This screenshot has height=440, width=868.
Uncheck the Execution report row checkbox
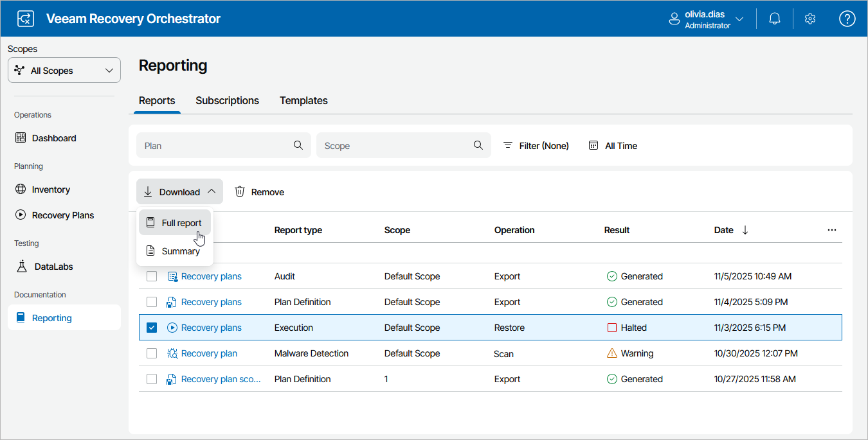tap(152, 328)
